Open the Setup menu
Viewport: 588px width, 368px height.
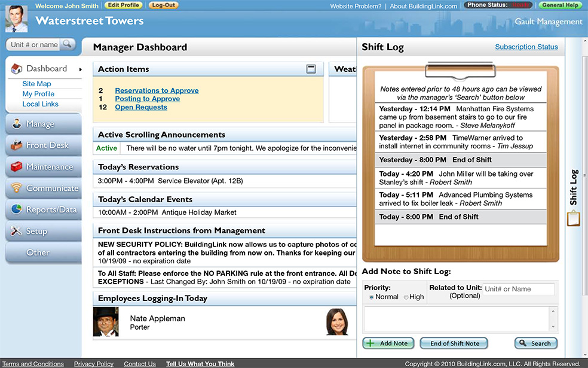44,230
